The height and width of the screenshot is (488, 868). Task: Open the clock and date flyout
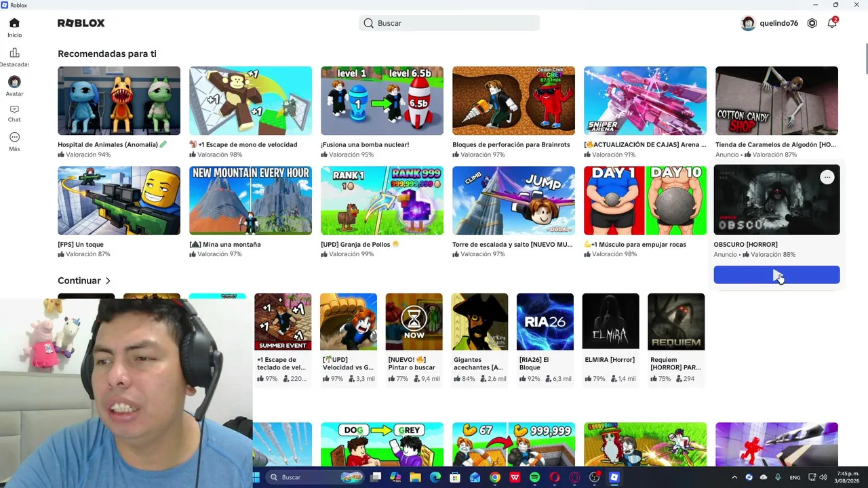point(848,477)
